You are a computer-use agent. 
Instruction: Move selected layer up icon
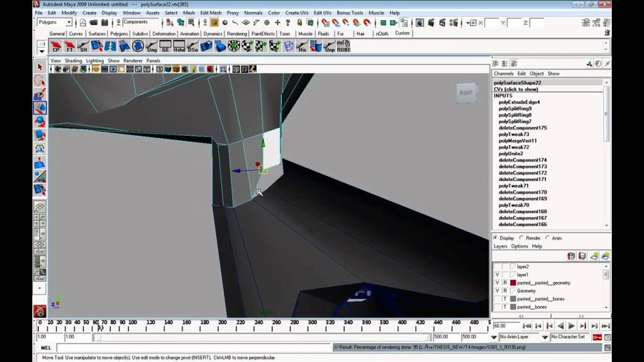pos(571,256)
